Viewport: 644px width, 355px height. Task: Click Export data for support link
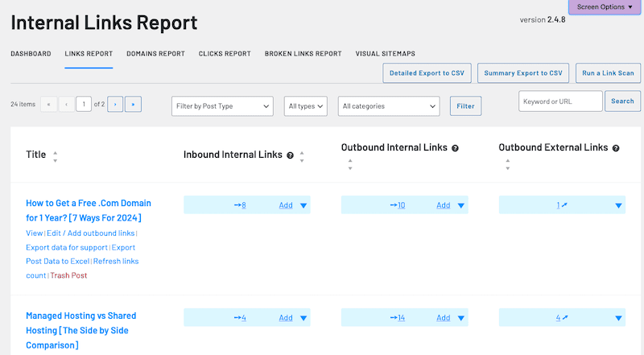click(x=67, y=247)
